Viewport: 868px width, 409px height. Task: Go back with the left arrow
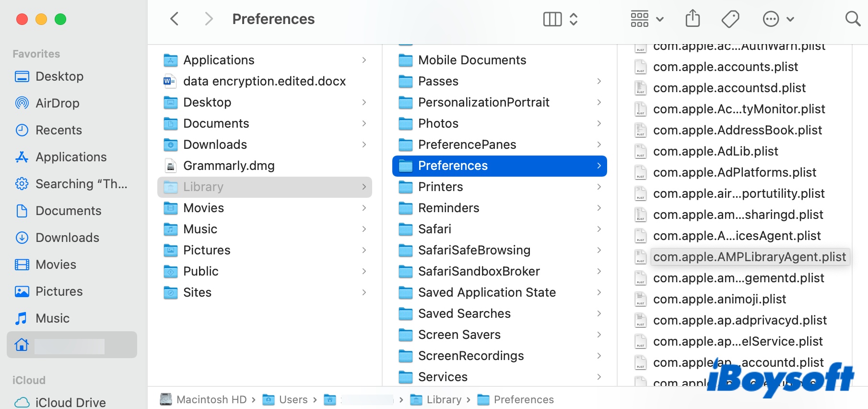[x=175, y=19]
